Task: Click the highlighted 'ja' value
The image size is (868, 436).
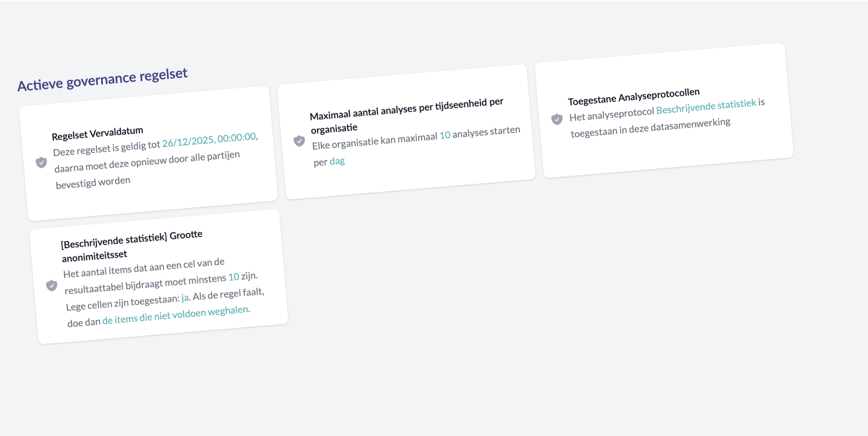Action: tap(185, 297)
